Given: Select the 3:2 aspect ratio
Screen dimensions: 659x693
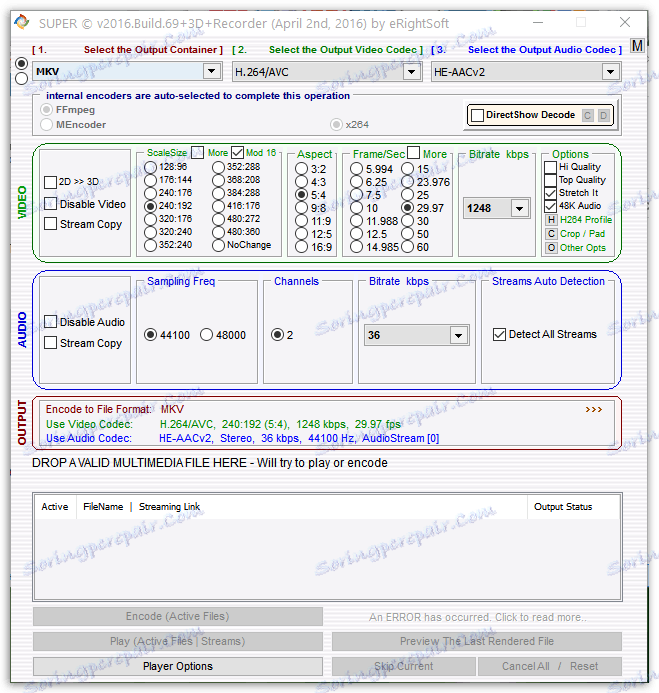Looking at the screenshot, I should pos(301,169).
